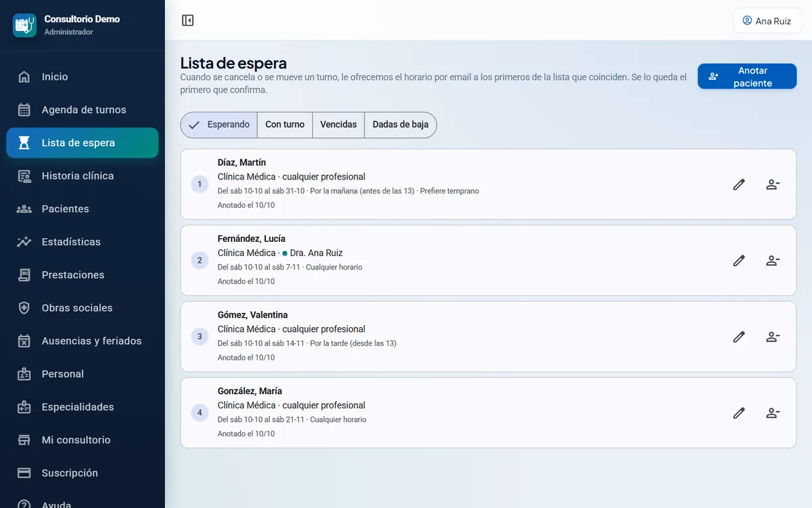
Task: Click text 'Del sáb 10-10 al sáb 14-11'
Action: [261, 343]
